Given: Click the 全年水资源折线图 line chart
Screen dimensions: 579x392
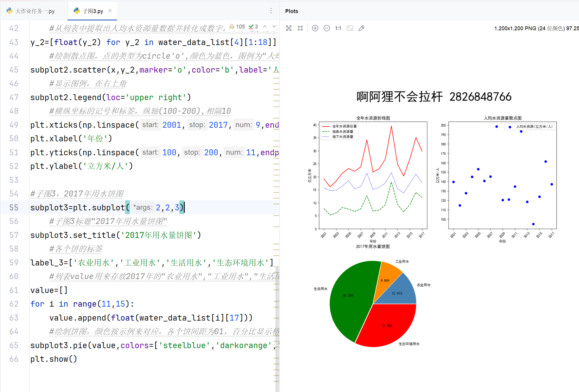Looking at the screenshot, I should [373, 175].
